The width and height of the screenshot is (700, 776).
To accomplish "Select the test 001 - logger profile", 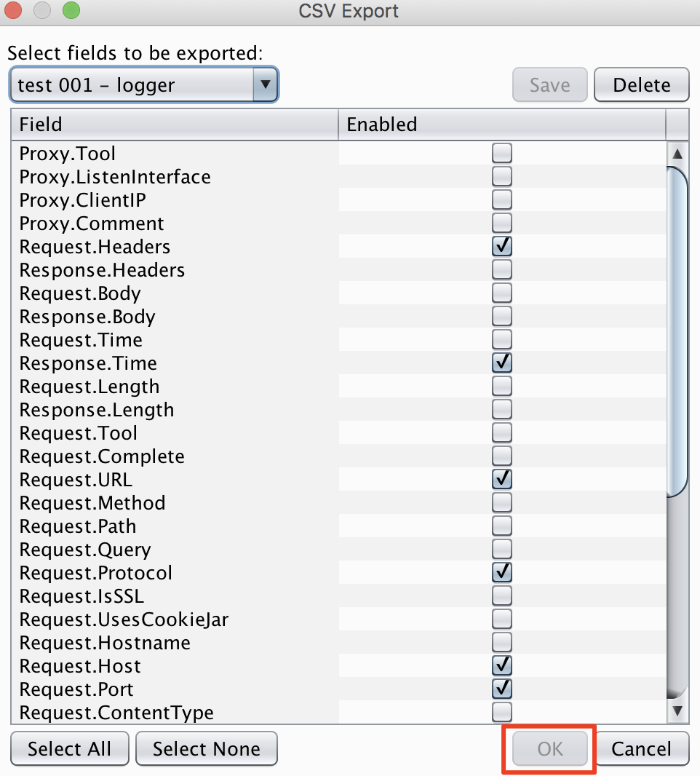I will coord(131,84).
